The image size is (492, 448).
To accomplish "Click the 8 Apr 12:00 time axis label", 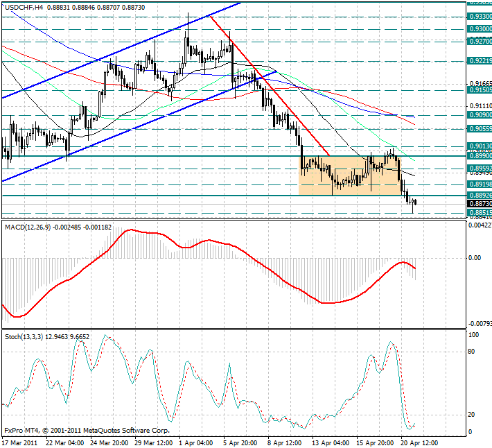I will point(285,443).
